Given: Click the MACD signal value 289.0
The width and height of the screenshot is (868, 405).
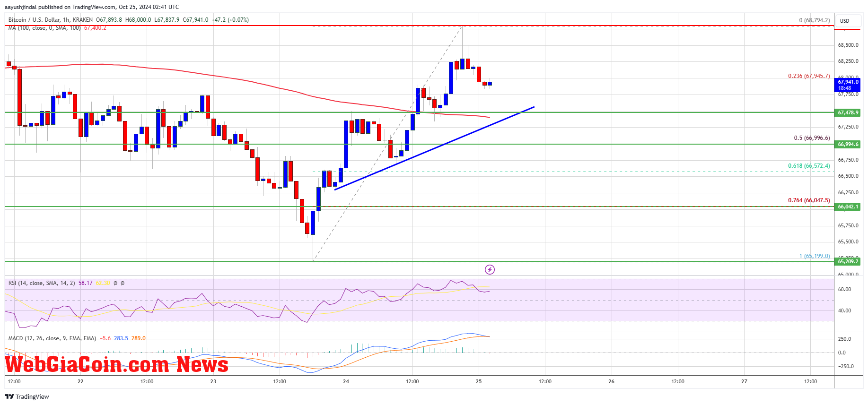Looking at the screenshot, I should (139, 338).
